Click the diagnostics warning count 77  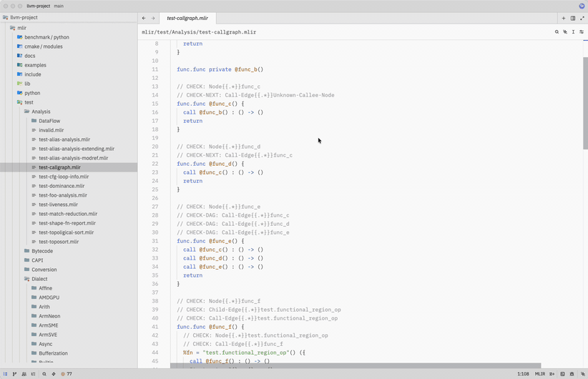coord(67,374)
